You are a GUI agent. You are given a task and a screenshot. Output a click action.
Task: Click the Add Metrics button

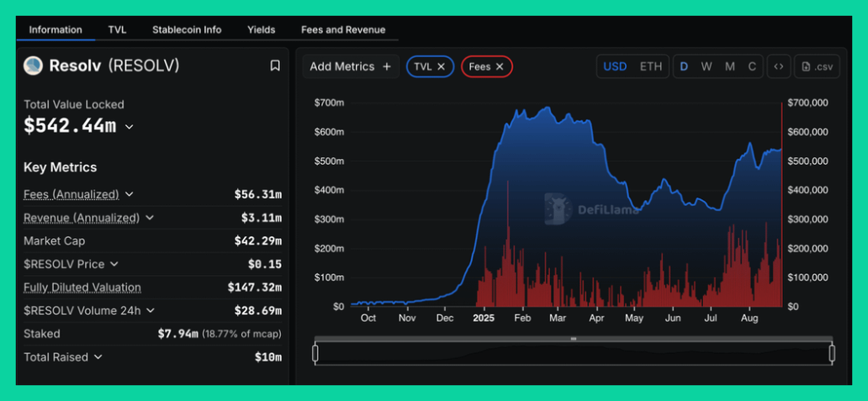(x=351, y=66)
